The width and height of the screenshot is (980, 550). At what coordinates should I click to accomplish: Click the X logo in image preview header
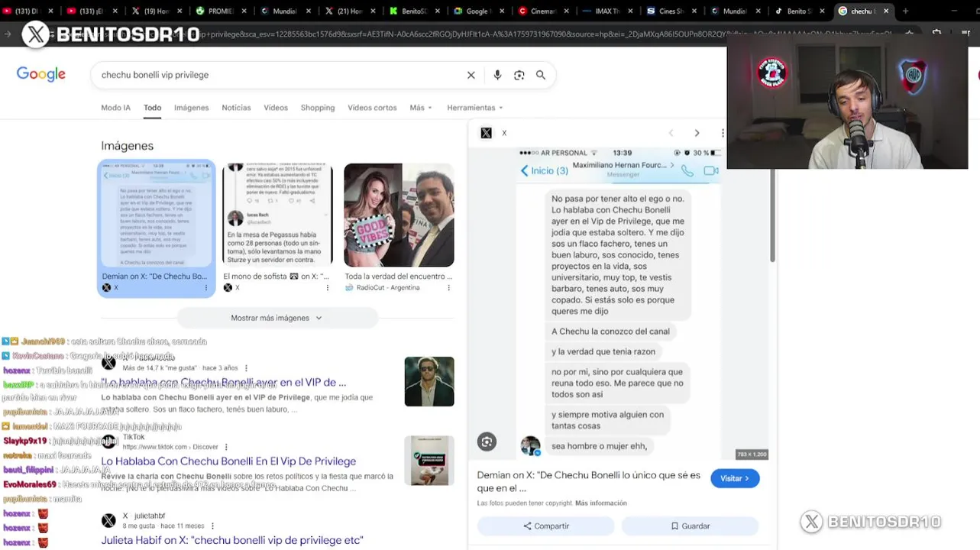tap(486, 133)
